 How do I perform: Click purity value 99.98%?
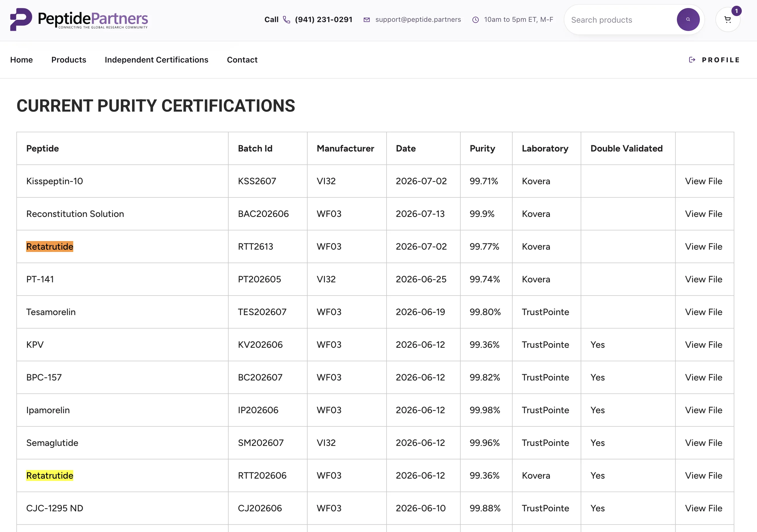485,410
